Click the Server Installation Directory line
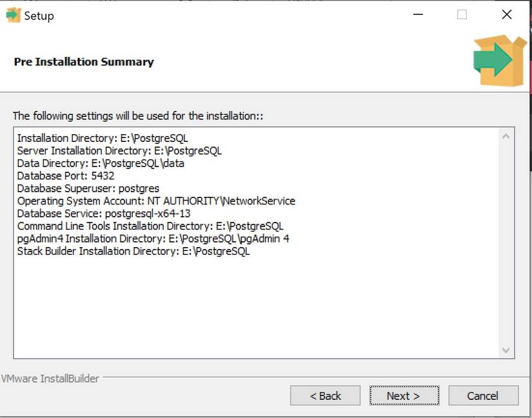This screenshot has width=532, height=418. pyautogui.click(x=119, y=150)
